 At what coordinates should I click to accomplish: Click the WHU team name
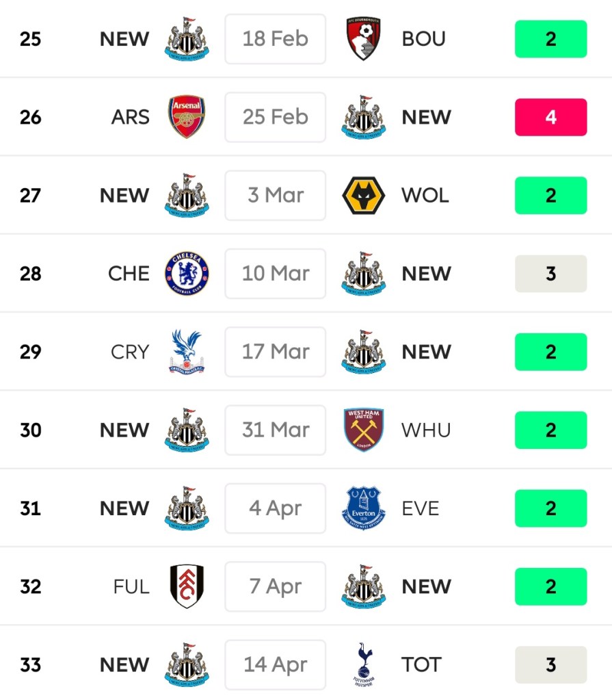coord(426,430)
